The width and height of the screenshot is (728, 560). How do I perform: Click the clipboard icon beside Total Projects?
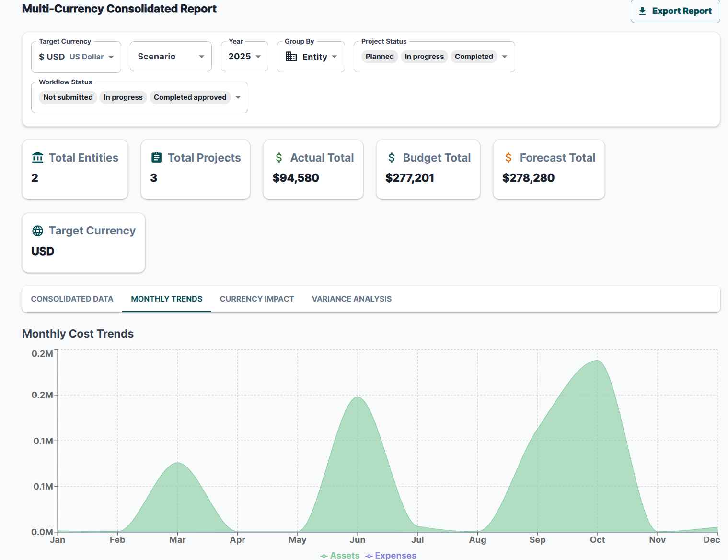click(x=156, y=157)
